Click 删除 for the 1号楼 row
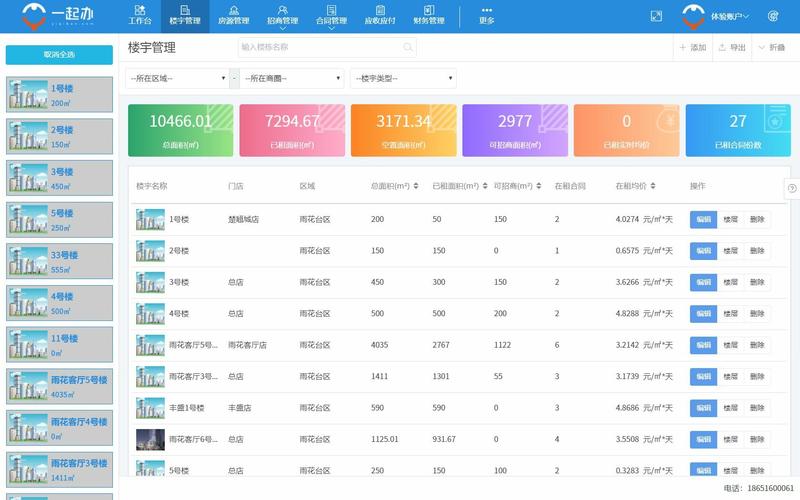Image resolution: width=800 pixels, height=500 pixels. [757, 219]
